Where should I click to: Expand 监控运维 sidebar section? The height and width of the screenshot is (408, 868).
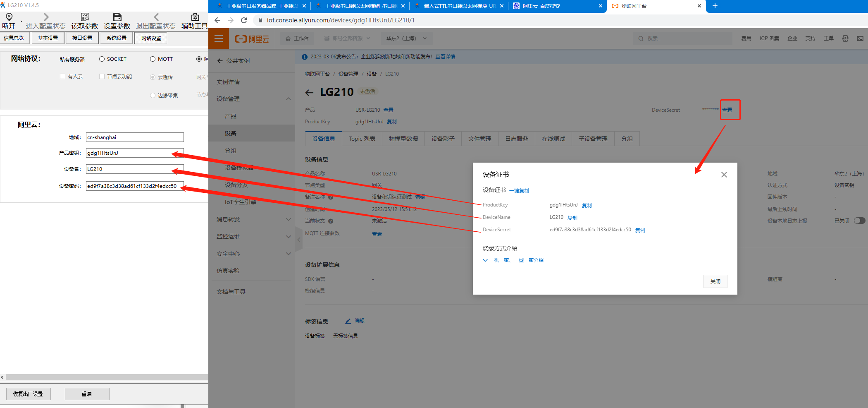(289, 237)
